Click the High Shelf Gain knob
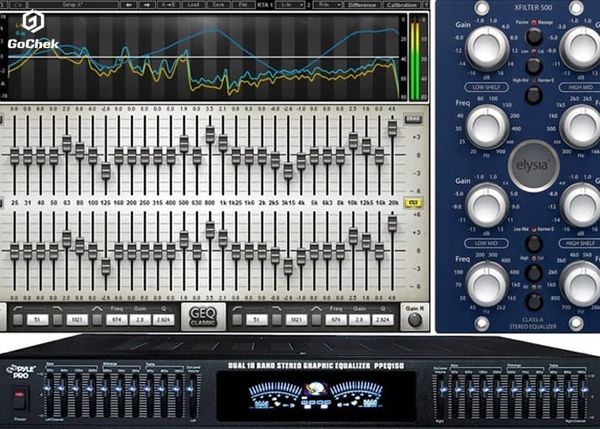This screenshot has width=600, height=429. [x=580, y=205]
